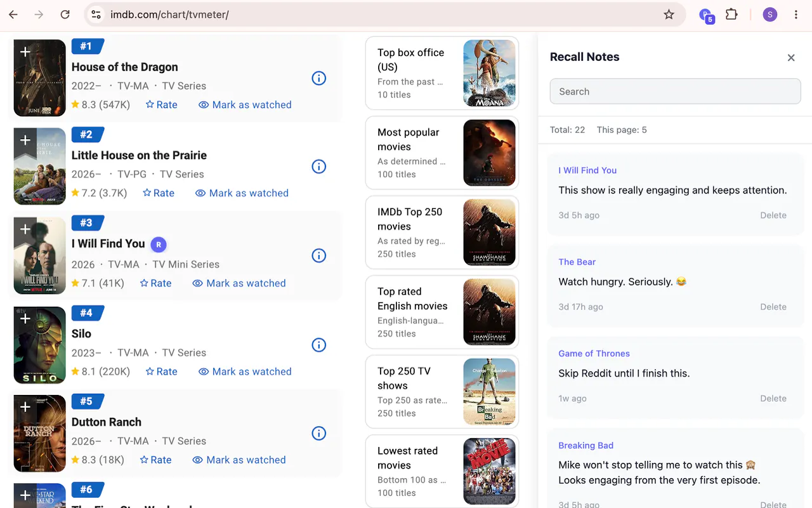
Task: Select the 'Total: 22' notes count
Action: point(567,130)
